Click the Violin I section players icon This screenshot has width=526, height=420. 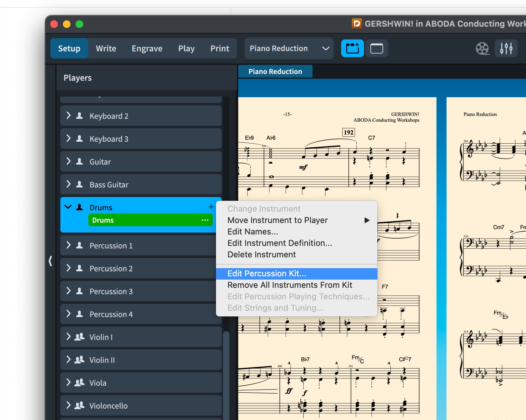[79, 337]
